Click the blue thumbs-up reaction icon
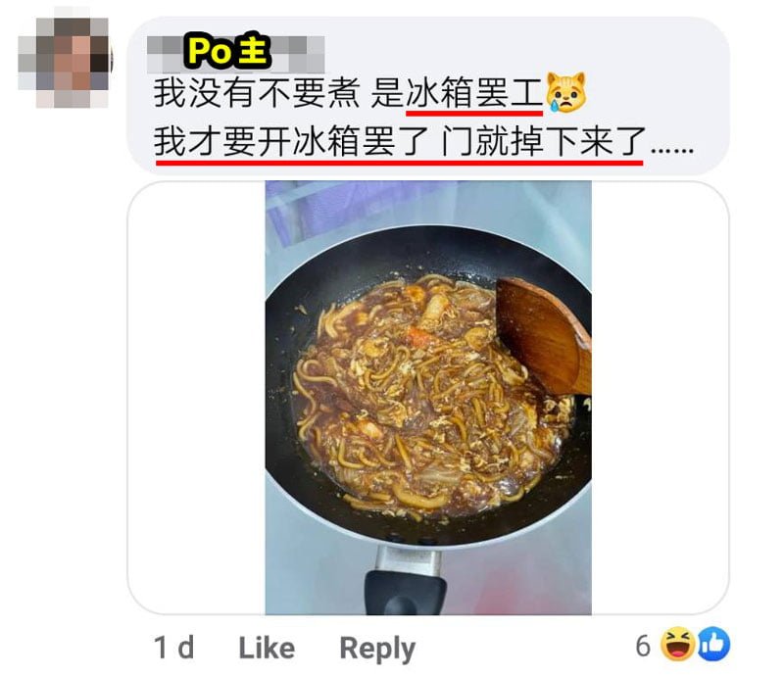The height and width of the screenshot is (676, 784). point(713,644)
